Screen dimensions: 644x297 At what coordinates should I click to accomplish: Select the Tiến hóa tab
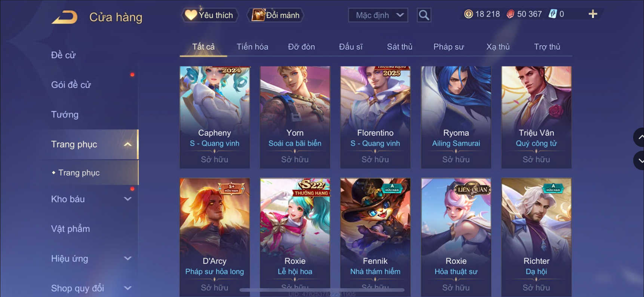[x=252, y=47]
